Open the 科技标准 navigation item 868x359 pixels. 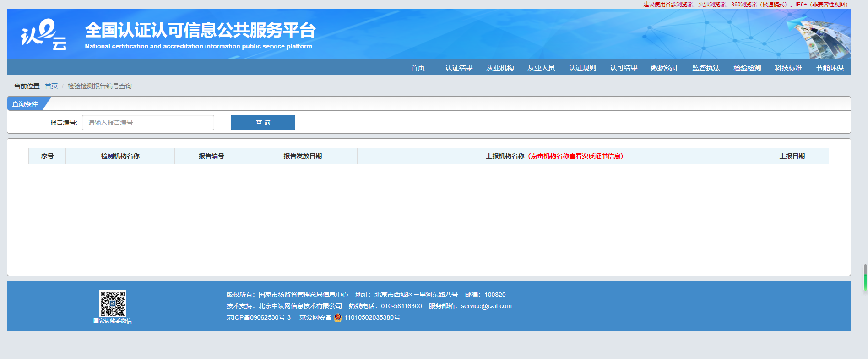click(x=788, y=68)
